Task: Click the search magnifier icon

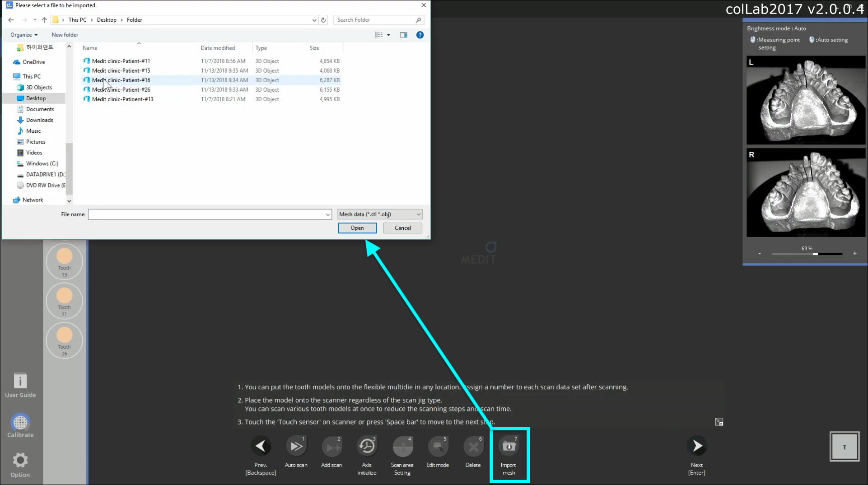Action: pos(419,20)
